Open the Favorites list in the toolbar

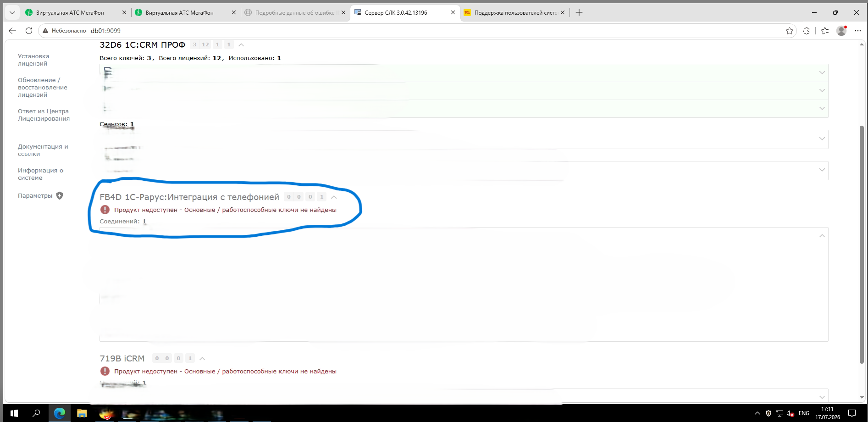point(825,31)
